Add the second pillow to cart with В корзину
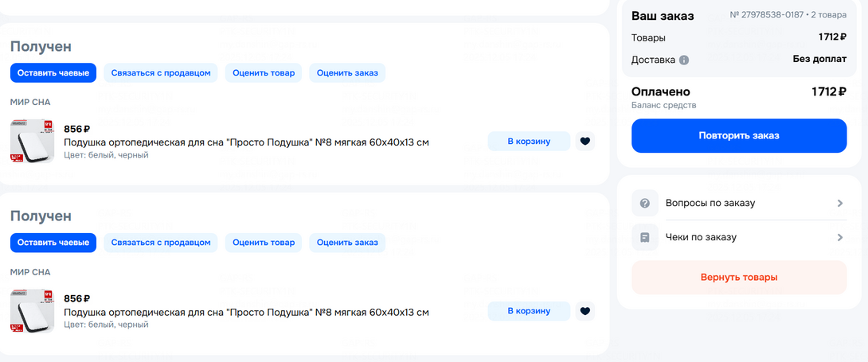Image resolution: width=868 pixels, height=362 pixels. tap(529, 311)
